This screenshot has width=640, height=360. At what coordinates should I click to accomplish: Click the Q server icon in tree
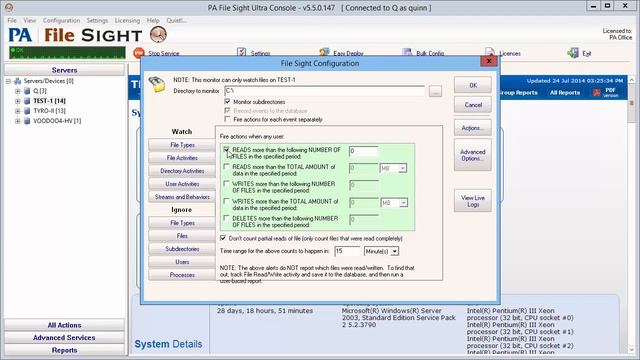click(27, 91)
